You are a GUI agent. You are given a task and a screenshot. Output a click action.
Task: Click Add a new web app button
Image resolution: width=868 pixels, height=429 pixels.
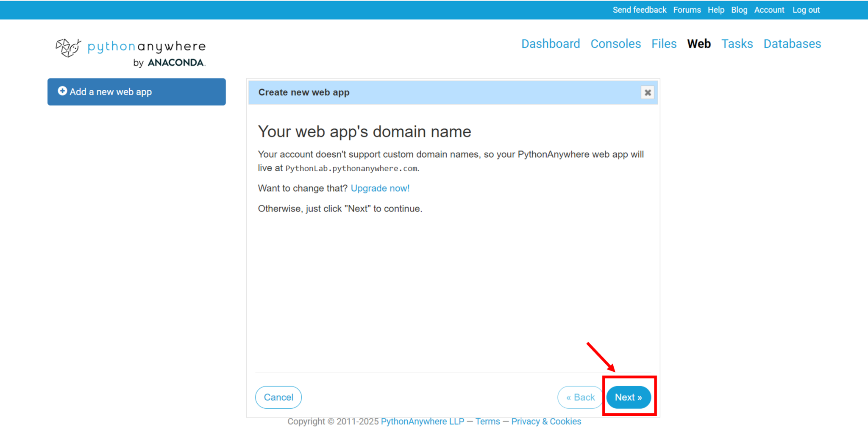coord(136,92)
